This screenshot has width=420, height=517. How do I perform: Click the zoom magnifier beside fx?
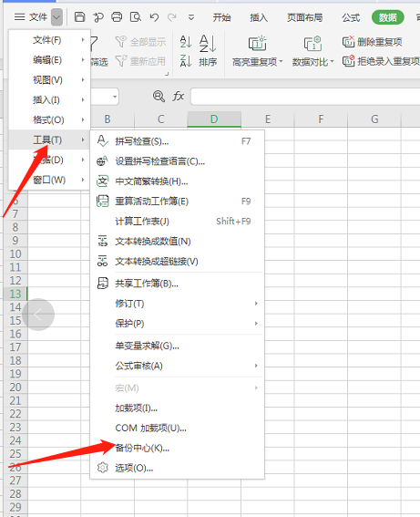point(159,97)
